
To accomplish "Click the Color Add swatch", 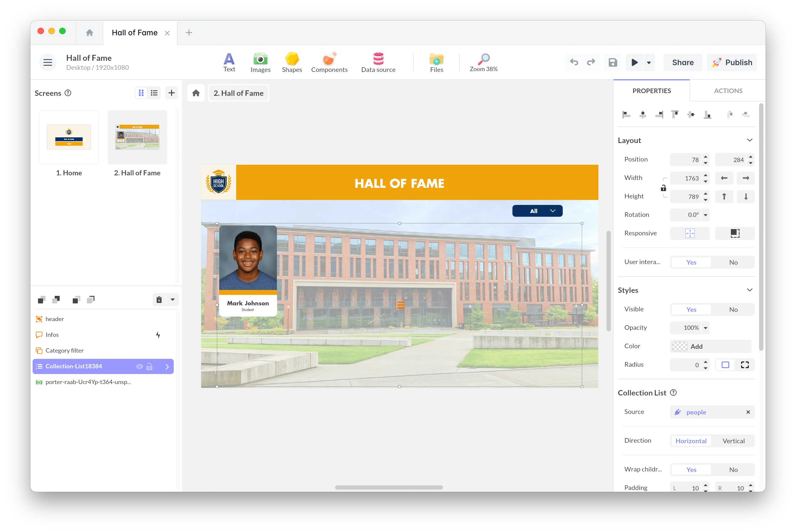I will pyautogui.click(x=680, y=346).
